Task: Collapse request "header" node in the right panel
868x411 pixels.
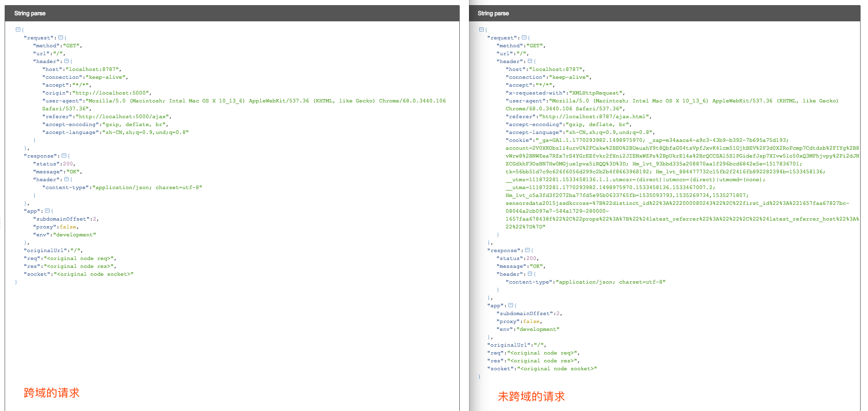Action: pos(530,61)
